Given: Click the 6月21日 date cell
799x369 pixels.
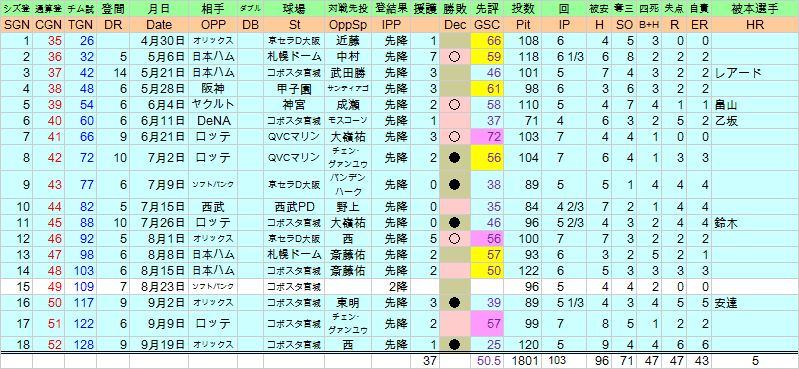Looking at the screenshot, I should 159,137.
